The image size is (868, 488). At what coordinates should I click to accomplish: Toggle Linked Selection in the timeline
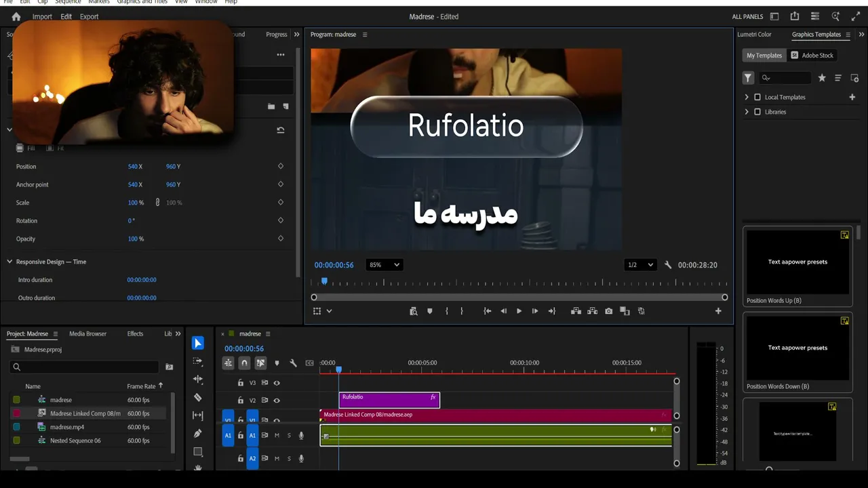[x=260, y=363]
